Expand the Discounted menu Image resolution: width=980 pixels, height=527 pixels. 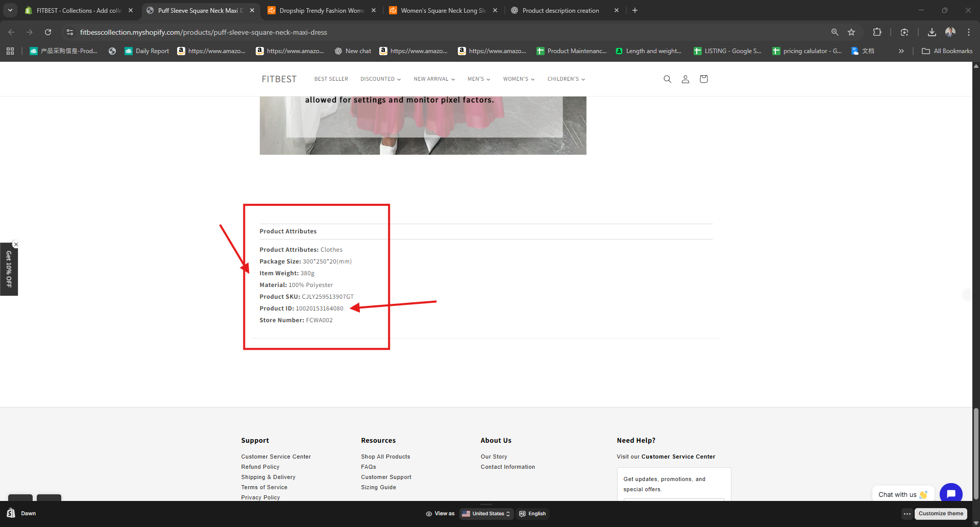point(380,79)
